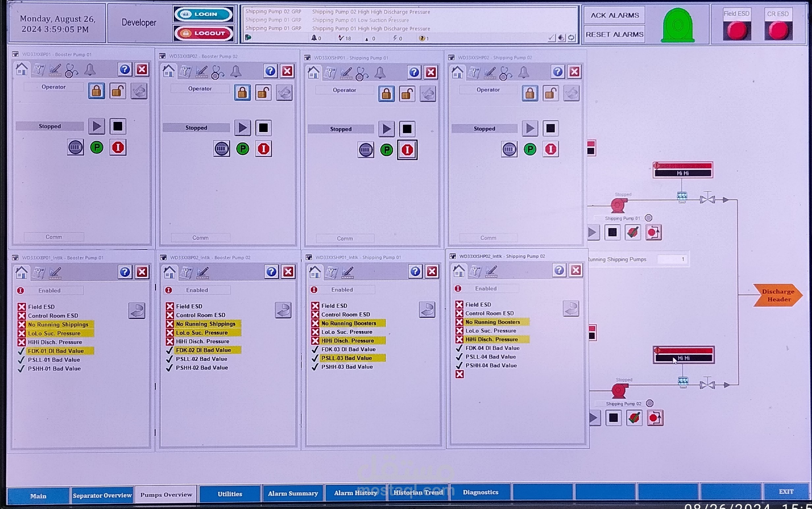The height and width of the screenshot is (509, 812).
Task: Open diagnostics stethoscope tab in Shipping Pump 01
Action: (362, 73)
